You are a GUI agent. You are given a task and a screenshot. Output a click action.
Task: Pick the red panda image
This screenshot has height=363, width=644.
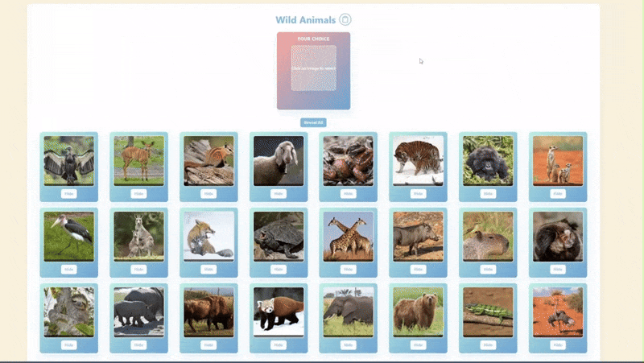(279, 311)
